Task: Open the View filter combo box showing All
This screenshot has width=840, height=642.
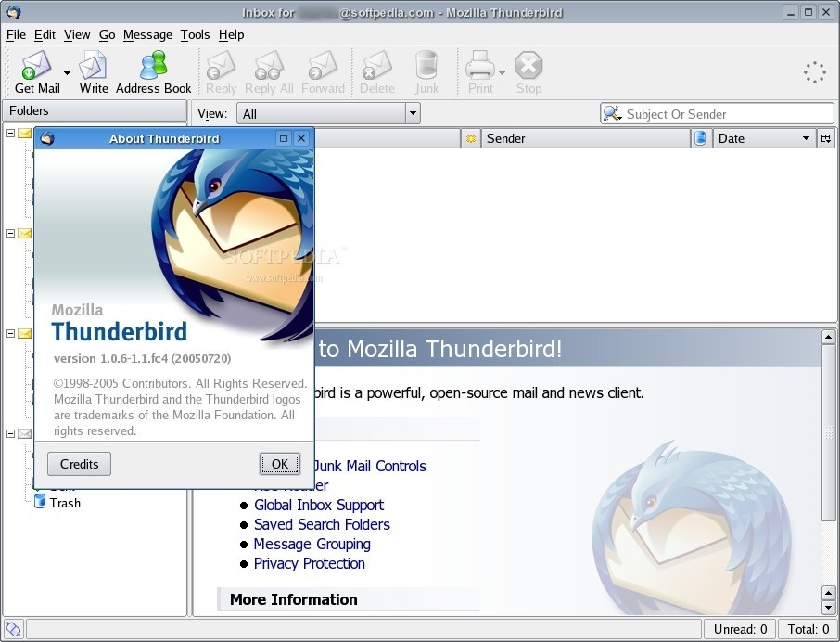Action: click(x=328, y=113)
